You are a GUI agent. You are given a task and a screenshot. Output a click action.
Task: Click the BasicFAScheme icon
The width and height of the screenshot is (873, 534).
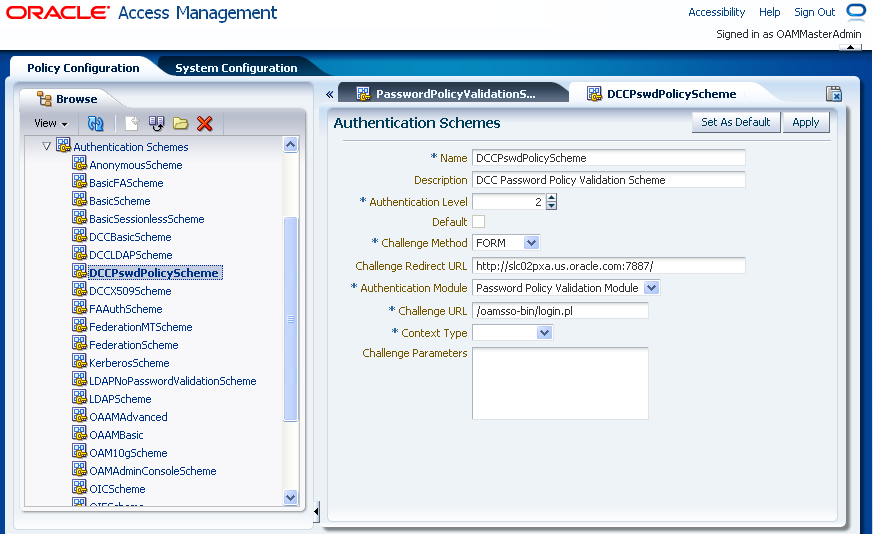click(x=79, y=182)
